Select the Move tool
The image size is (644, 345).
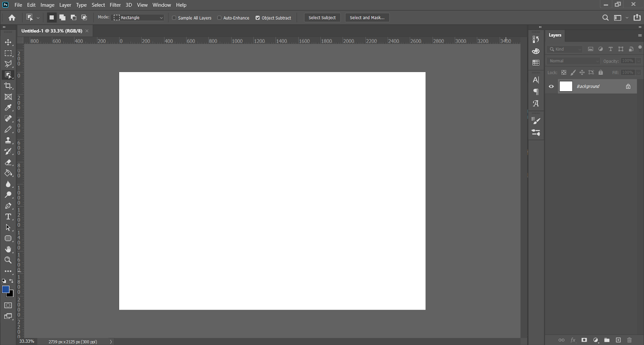tap(8, 42)
